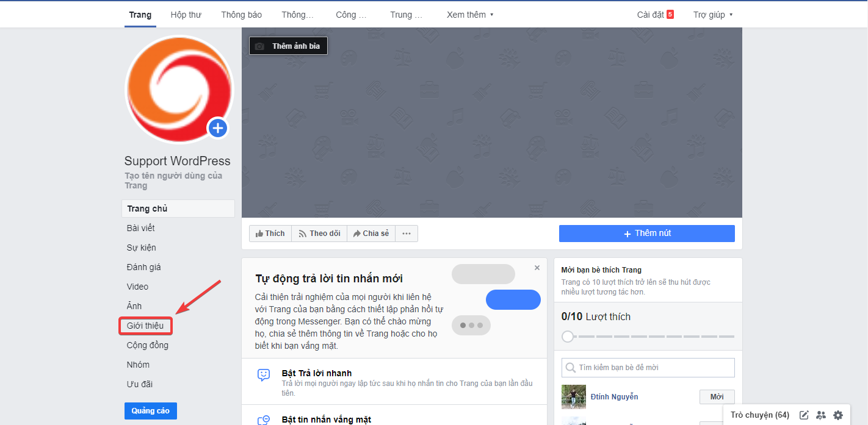Open chat settings gear icon

pyautogui.click(x=838, y=415)
